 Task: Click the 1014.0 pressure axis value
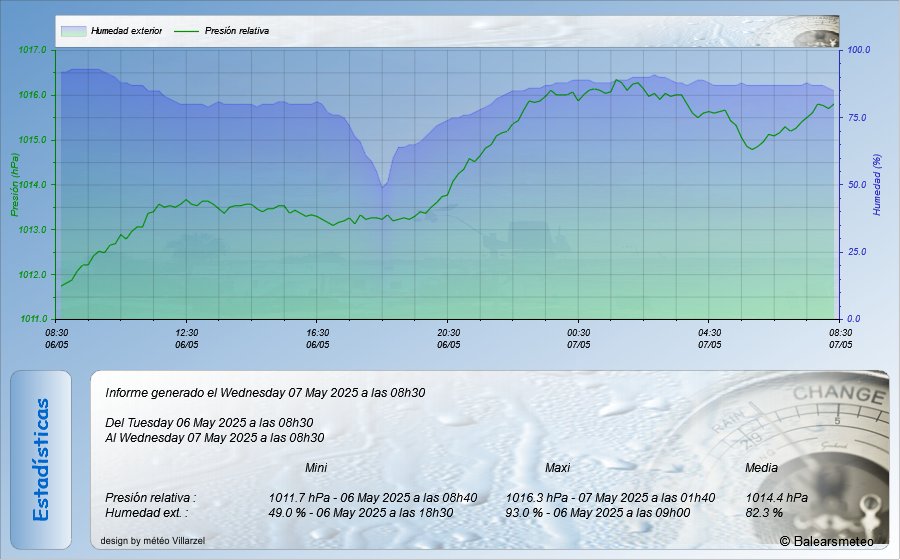click(32, 185)
